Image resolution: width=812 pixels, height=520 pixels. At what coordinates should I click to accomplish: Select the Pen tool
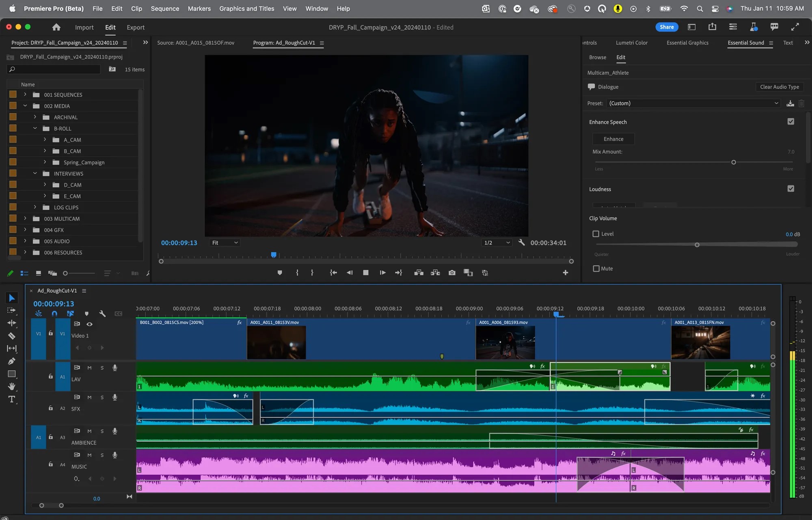coord(12,361)
